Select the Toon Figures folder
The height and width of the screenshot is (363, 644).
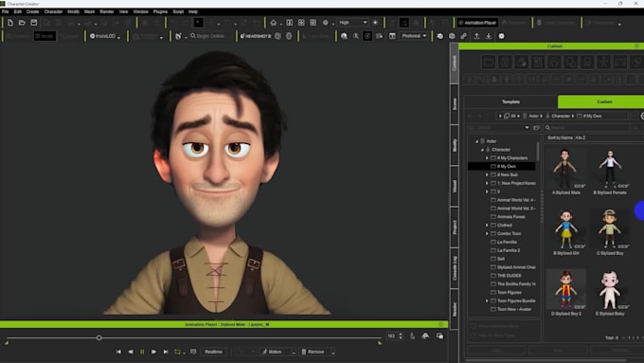coord(510,293)
